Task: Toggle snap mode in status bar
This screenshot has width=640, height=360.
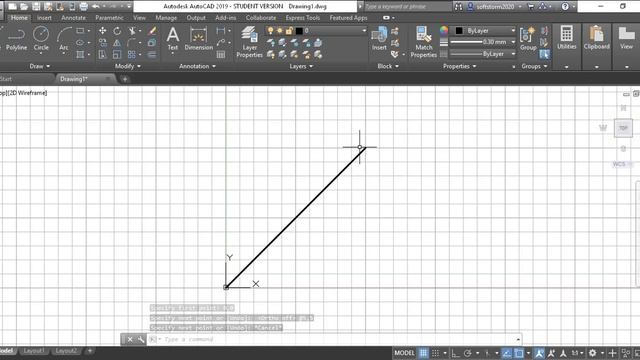Action: (436, 353)
